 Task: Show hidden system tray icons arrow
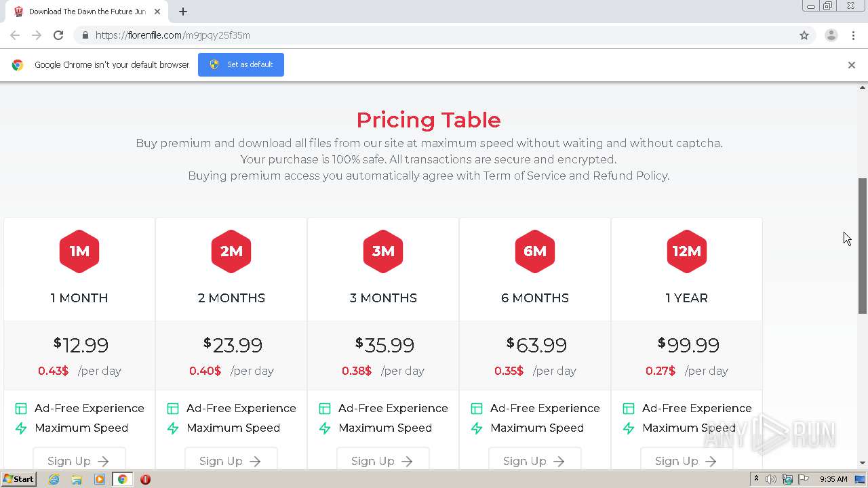pos(756,479)
